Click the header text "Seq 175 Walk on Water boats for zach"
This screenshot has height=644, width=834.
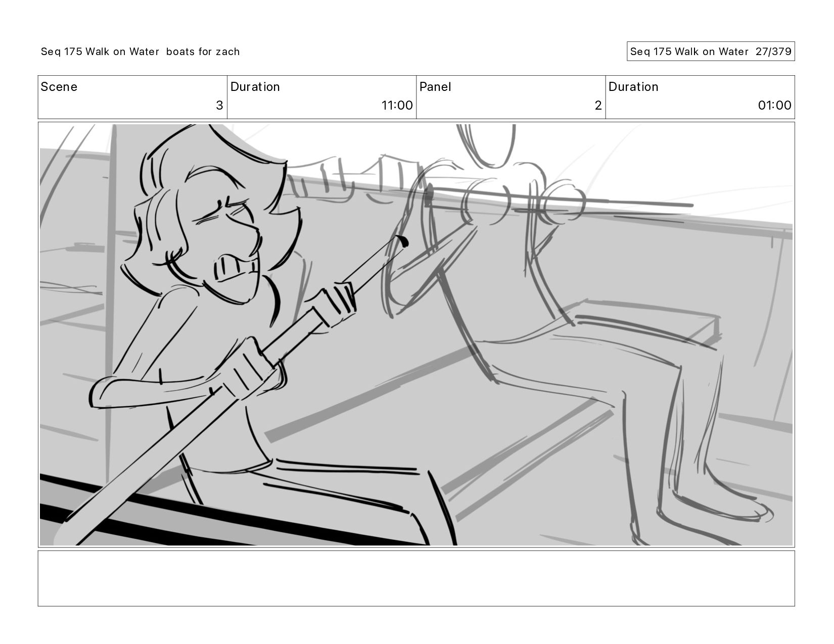click(x=140, y=52)
